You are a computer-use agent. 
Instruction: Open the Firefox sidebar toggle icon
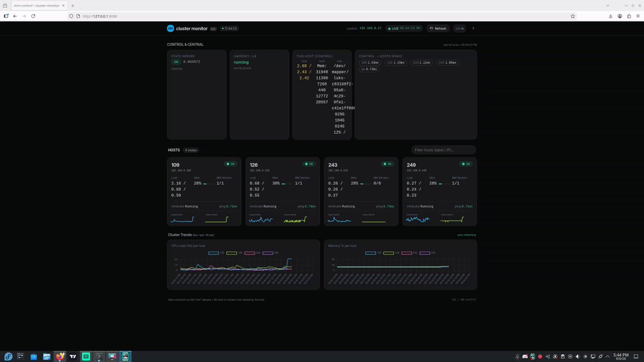[x=6, y=16]
